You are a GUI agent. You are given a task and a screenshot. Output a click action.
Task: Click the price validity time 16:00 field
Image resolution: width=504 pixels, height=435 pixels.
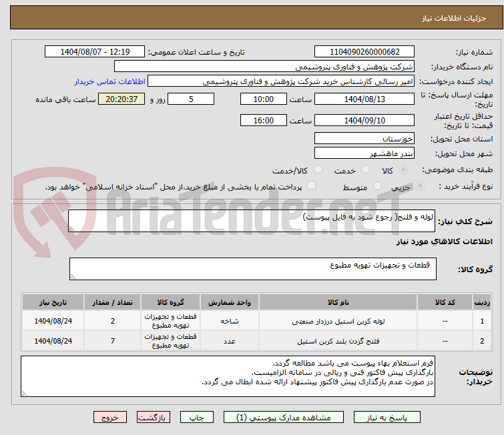point(264,120)
